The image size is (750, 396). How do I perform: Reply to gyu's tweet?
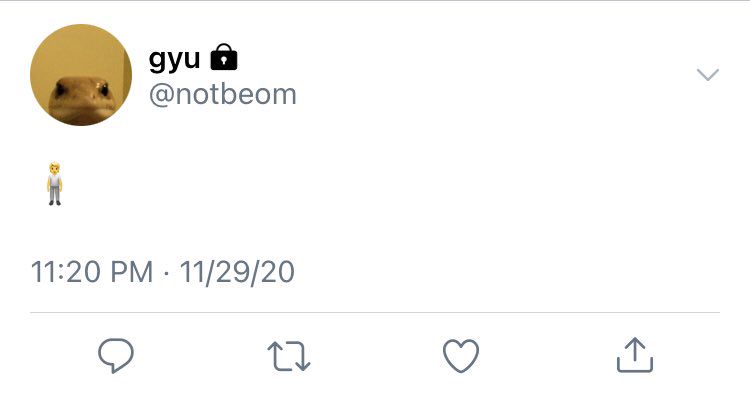[x=116, y=355]
